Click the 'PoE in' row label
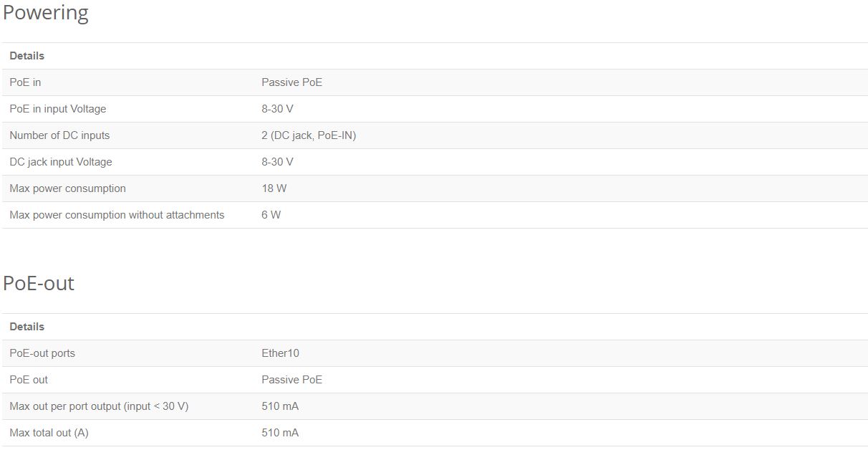This screenshot has width=868, height=450. (x=25, y=82)
